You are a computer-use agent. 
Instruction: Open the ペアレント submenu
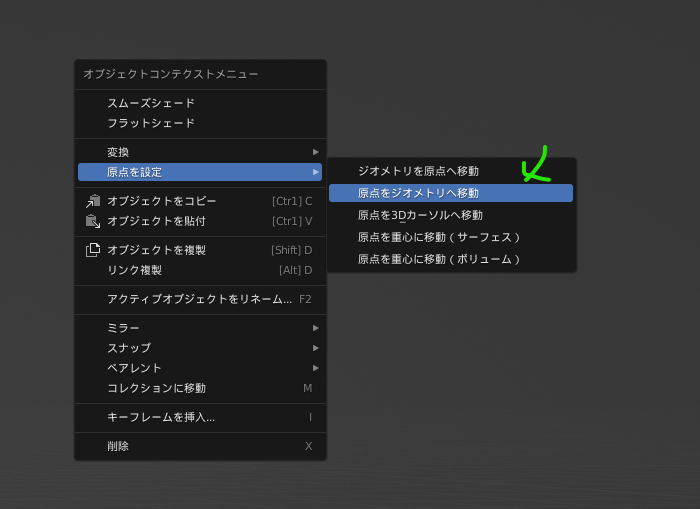(x=200, y=368)
